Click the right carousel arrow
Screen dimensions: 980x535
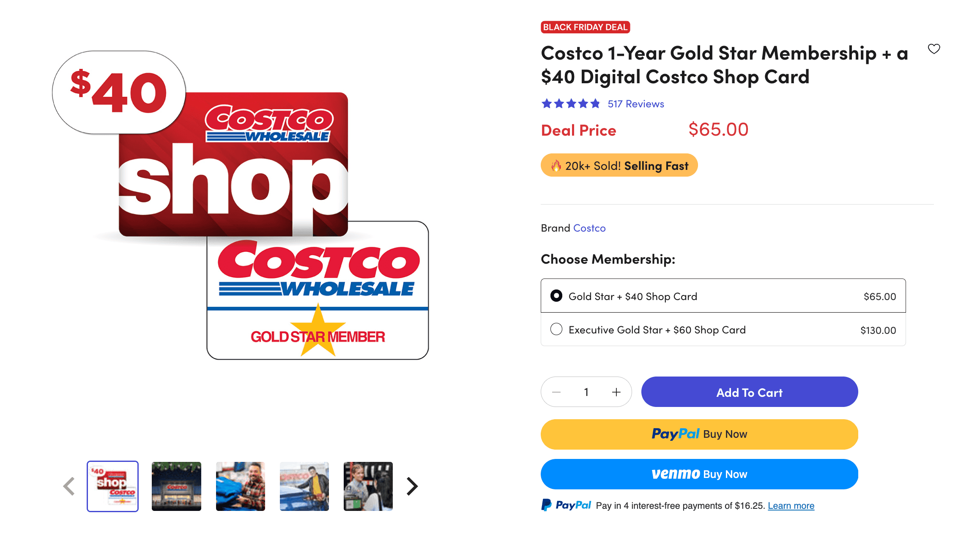411,486
